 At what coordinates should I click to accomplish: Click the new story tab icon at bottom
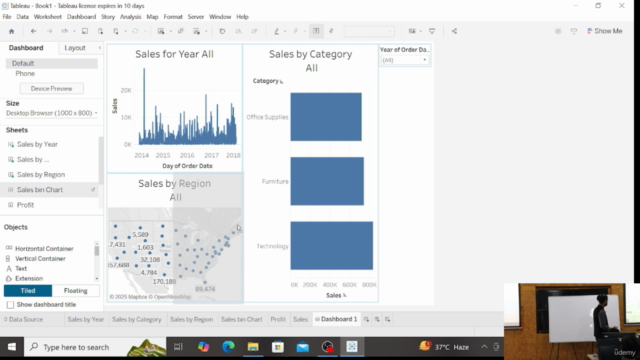point(387,319)
